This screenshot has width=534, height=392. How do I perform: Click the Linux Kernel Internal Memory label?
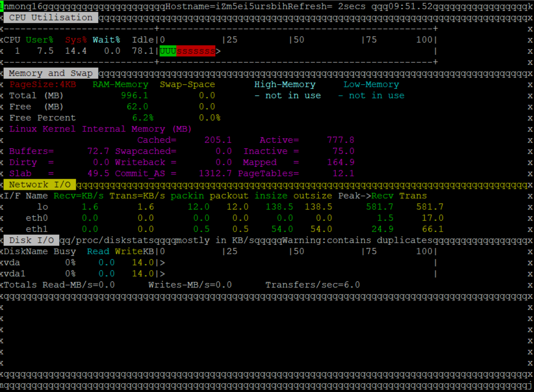pos(100,129)
